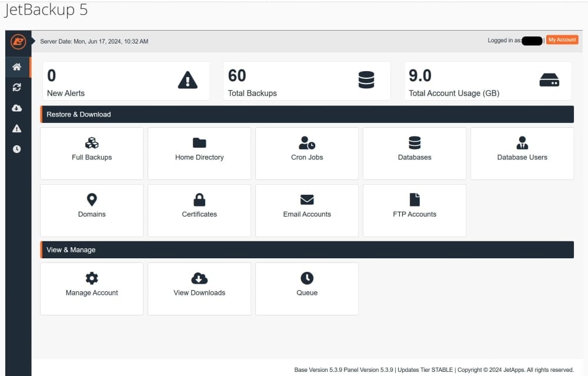Open the Manage Account gear tile
This screenshot has width=588, height=376.
(x=92, y=288)
